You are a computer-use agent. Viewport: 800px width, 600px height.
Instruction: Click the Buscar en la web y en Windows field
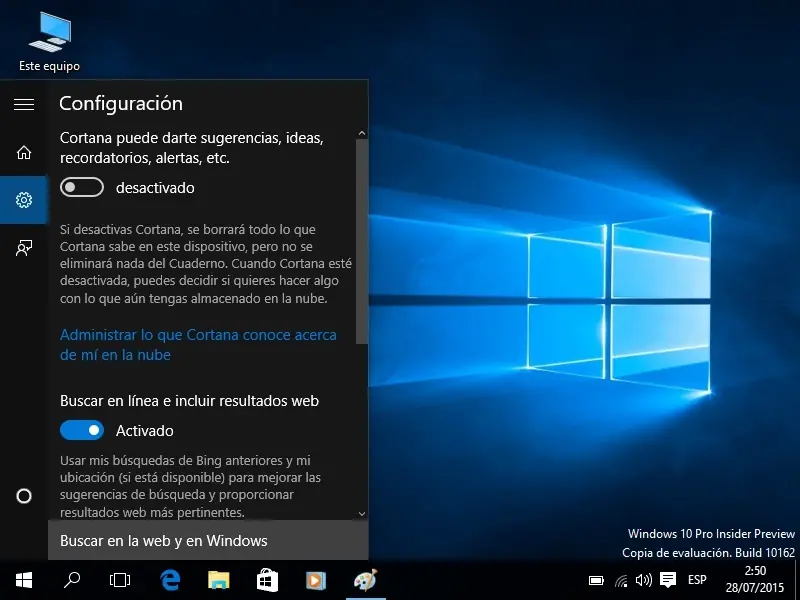click(208, 540)
